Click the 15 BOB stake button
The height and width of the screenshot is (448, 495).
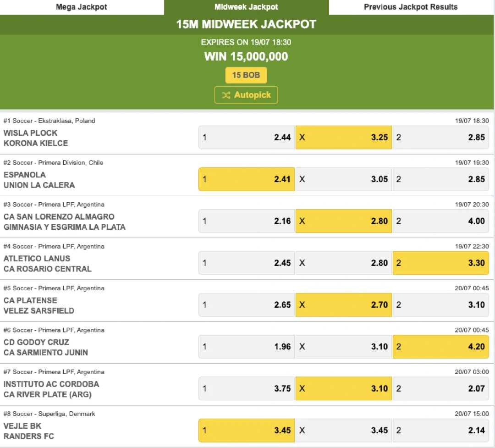[246, 75]
